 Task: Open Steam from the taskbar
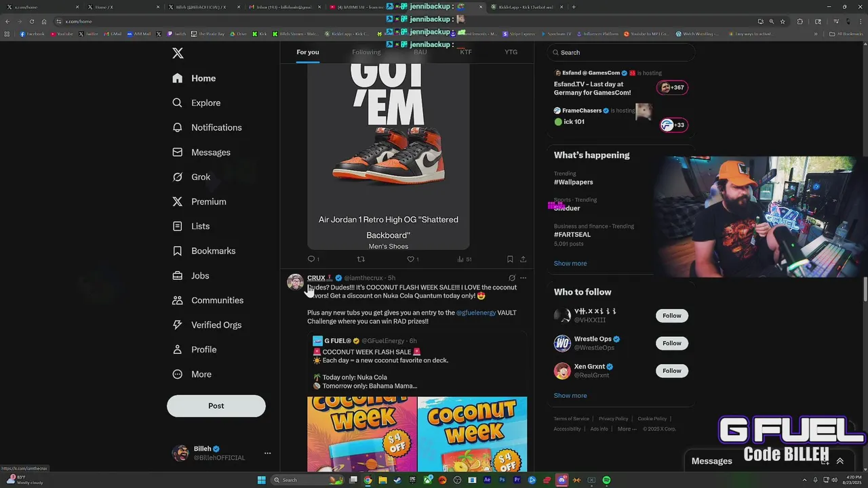point(397,480)
